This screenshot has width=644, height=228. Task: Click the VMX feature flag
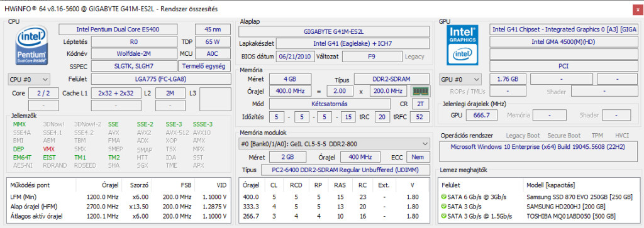coord(49,149)
